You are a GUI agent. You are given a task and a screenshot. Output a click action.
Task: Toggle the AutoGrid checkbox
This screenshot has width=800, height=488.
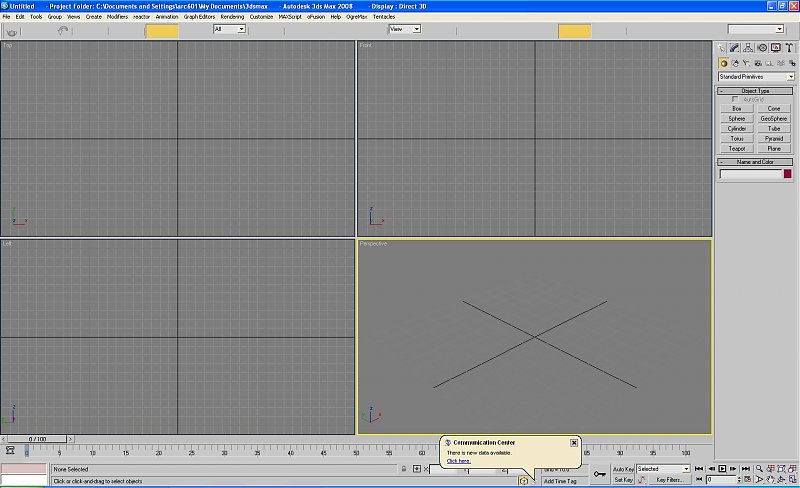click(735, 99)
